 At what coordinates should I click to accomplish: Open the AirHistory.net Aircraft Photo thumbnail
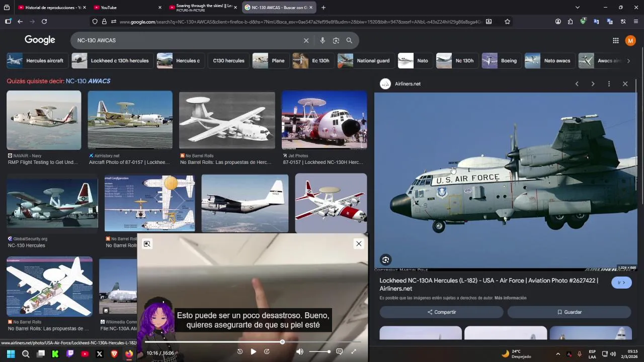[x=130, y=120]
